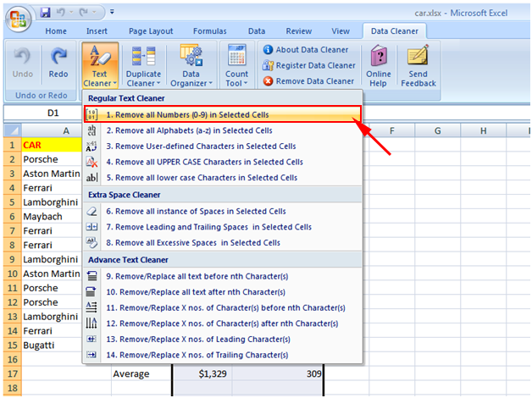Select the Data Cleaner tab
The width and height of the screenshot is (532, 398).
(x=394, y=31)
